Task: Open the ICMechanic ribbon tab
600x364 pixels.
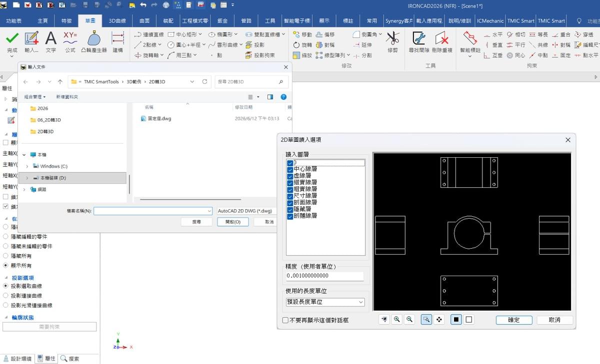Action: point(490,21)
